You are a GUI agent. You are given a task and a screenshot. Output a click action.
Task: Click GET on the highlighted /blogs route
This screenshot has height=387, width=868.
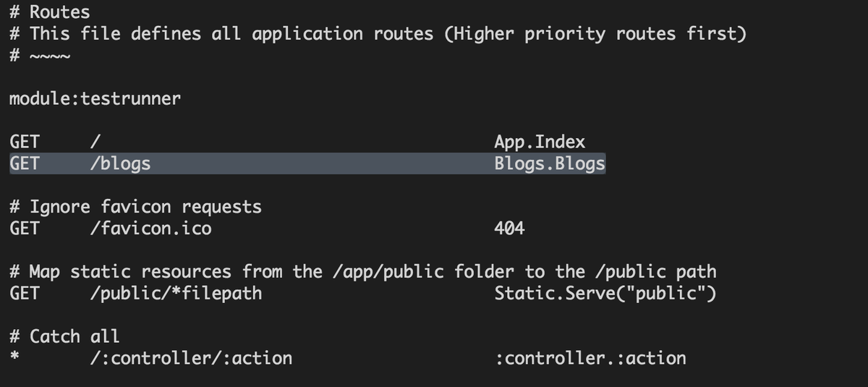pyautogui.click(x=25, y=163)
